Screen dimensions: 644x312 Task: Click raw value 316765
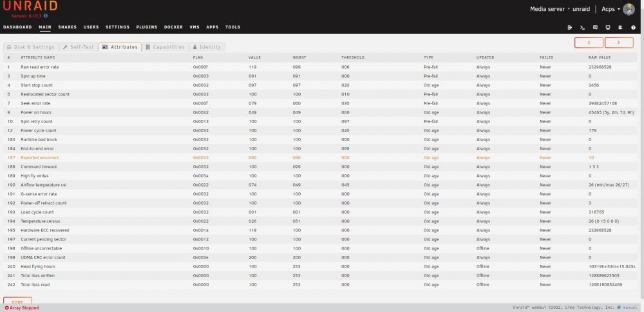pyautogui.click(x=596, y=211)
